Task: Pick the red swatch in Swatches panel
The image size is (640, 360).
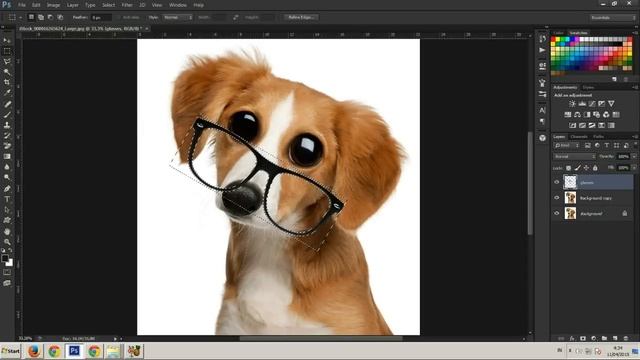Action: point(553,40)
